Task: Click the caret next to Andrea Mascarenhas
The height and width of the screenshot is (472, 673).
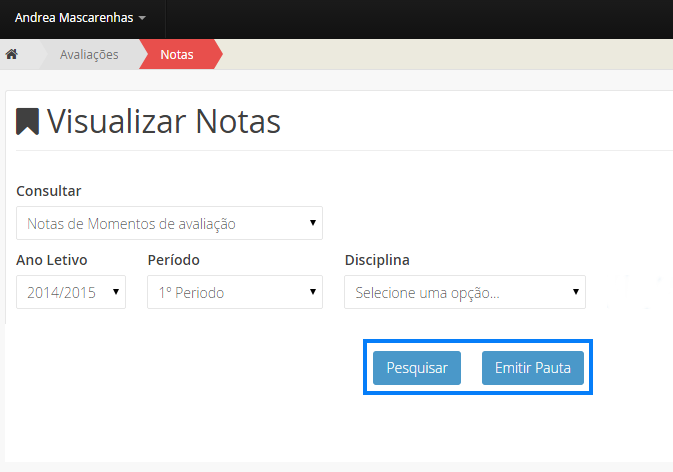Action: click(142, 19)
